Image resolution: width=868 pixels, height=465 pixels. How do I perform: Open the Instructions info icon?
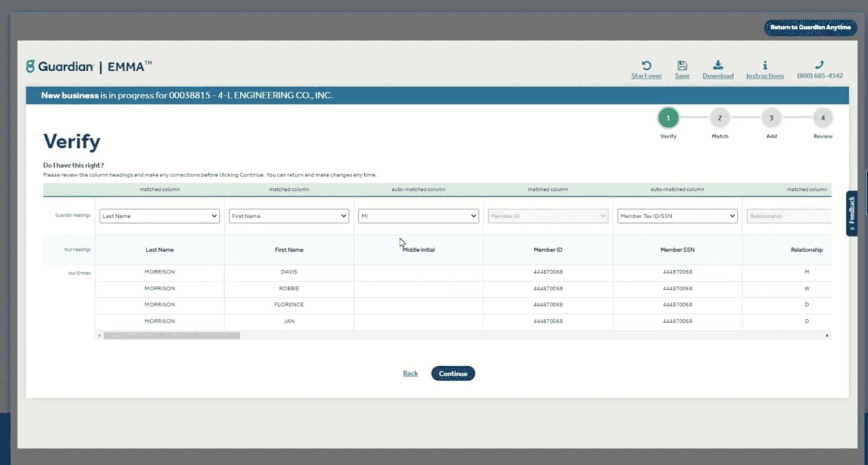pos(765,65)
